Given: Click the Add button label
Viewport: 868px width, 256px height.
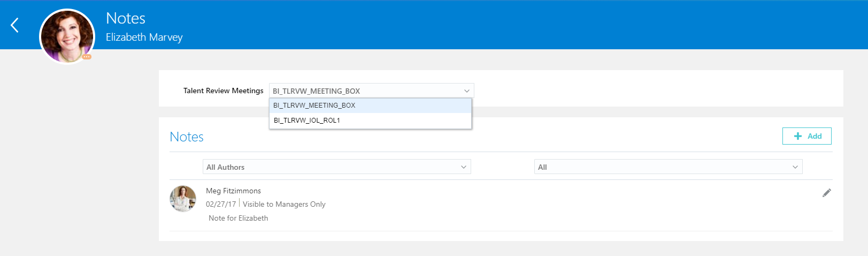Looking at the screenshot, I should [814, 136].
